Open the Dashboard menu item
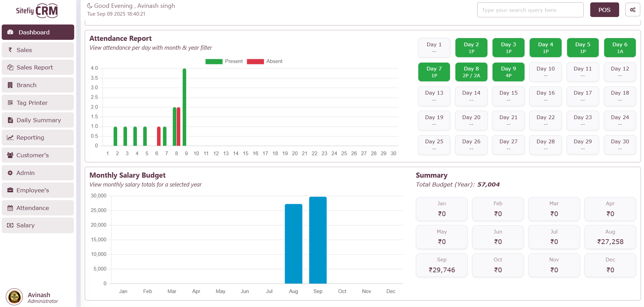This screenshot has width=644, height=307. click(38, 32)
